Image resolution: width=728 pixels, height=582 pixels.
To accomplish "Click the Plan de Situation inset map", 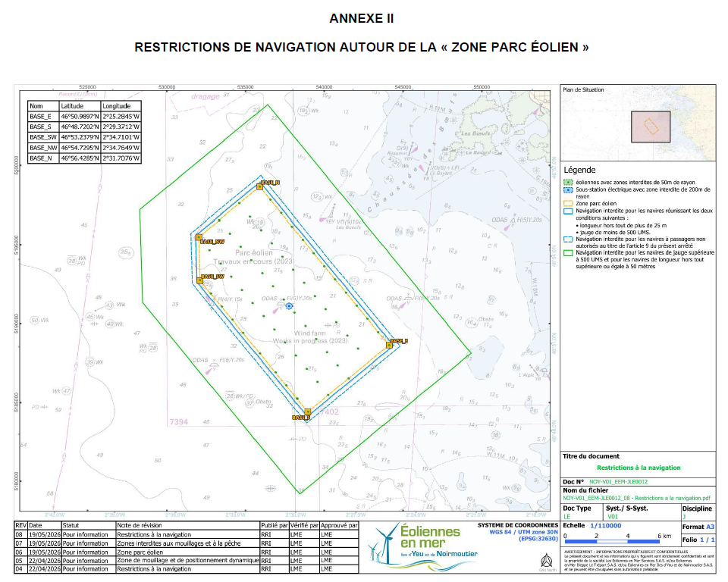I will 639,124.
